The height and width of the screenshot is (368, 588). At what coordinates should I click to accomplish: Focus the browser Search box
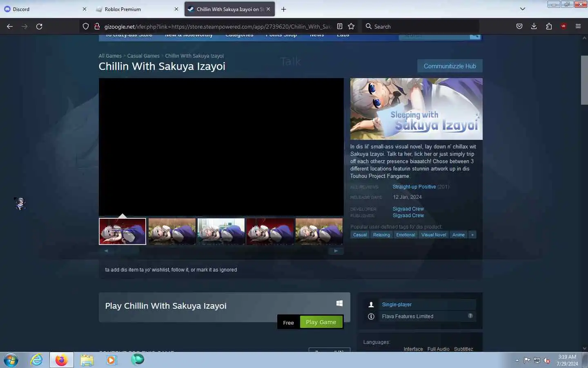coord(421,27)
